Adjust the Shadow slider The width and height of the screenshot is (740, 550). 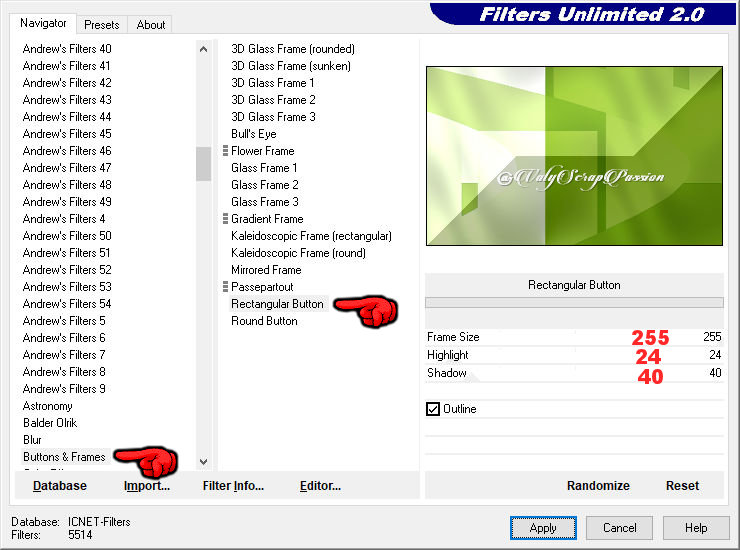click(x=574, y=372)
